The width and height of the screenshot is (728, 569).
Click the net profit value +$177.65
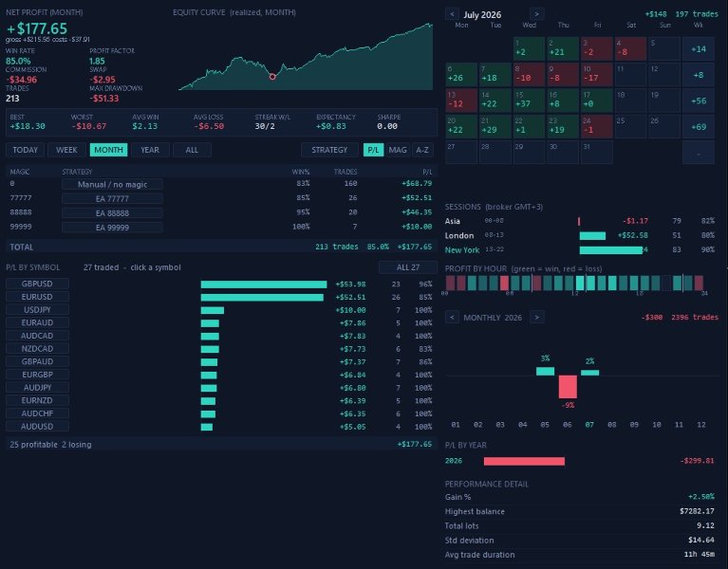37,28
